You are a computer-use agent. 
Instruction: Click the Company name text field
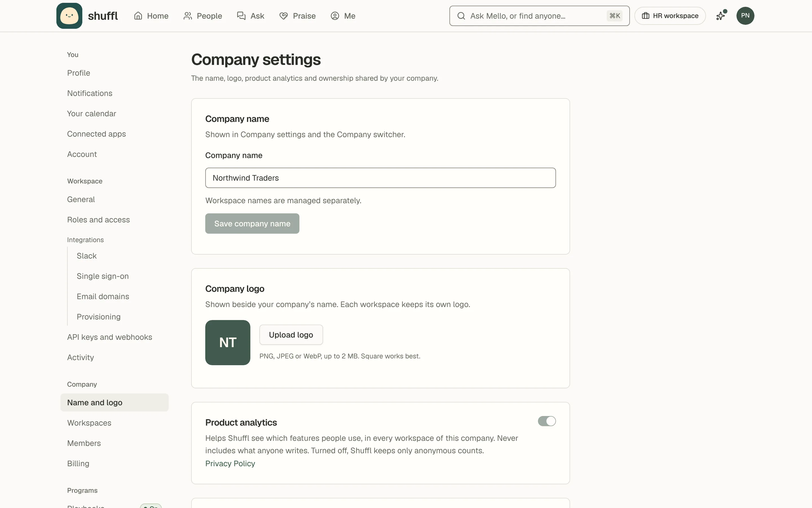click(x=381, y=178)
